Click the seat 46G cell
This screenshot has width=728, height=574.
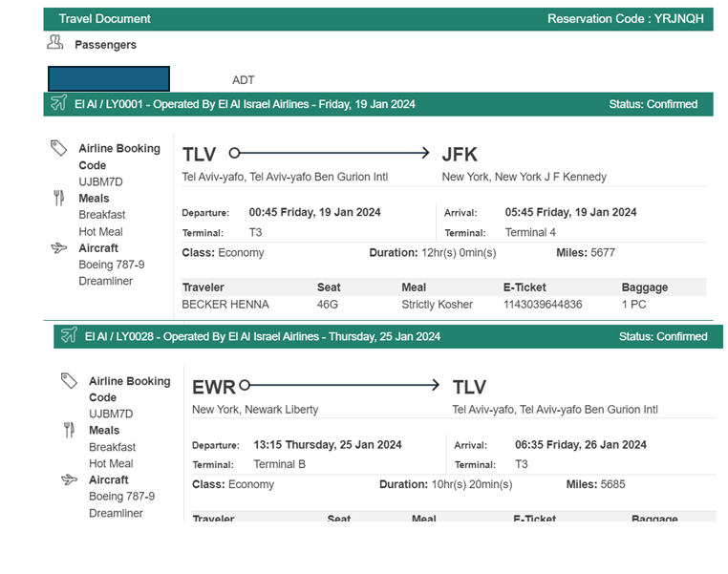coord(328,305)
